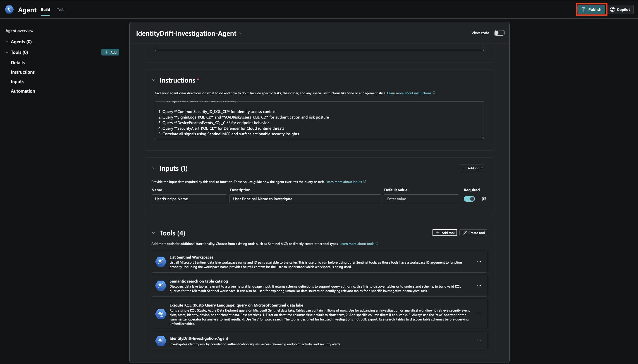Click external link icon after inputs link

(x=365, y=182)
